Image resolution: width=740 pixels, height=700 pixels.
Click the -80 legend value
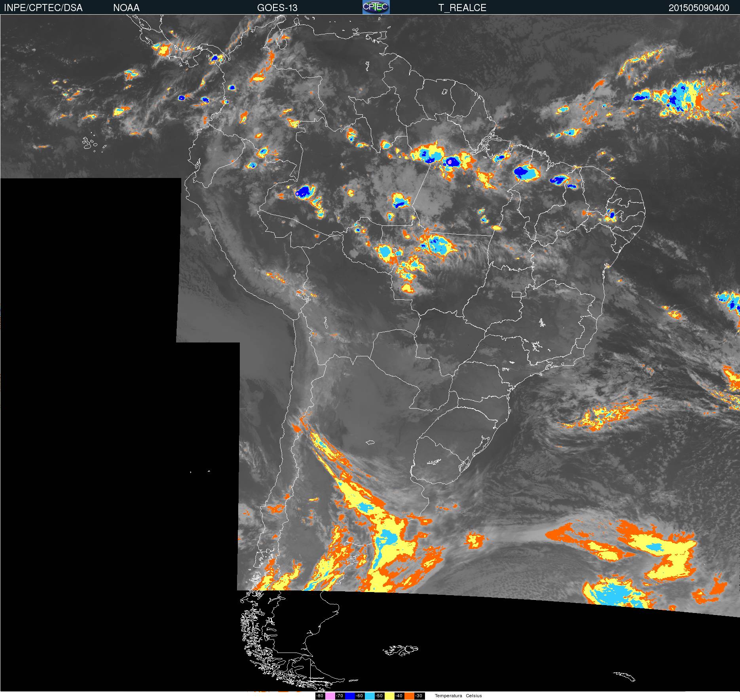[x=320, y=696]
